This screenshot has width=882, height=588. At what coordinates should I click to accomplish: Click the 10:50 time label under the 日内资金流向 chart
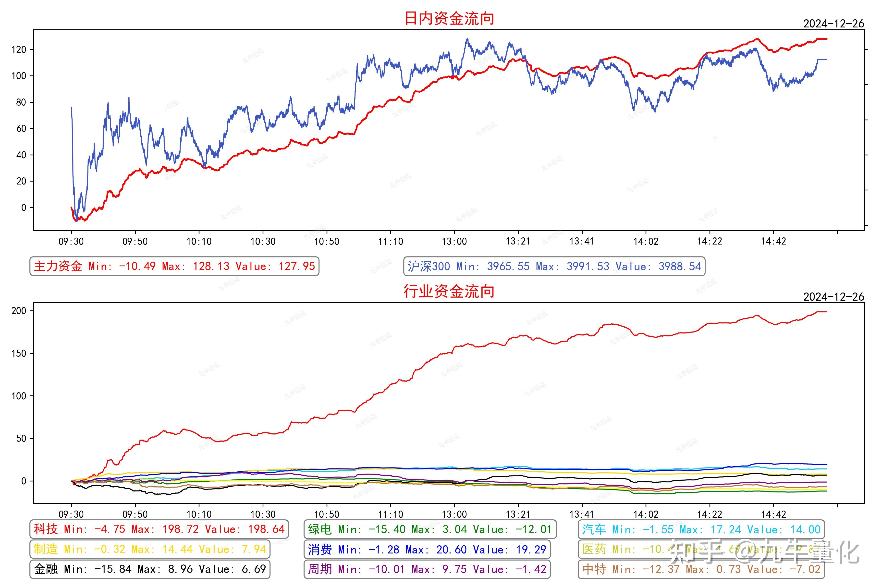[327, 242]
